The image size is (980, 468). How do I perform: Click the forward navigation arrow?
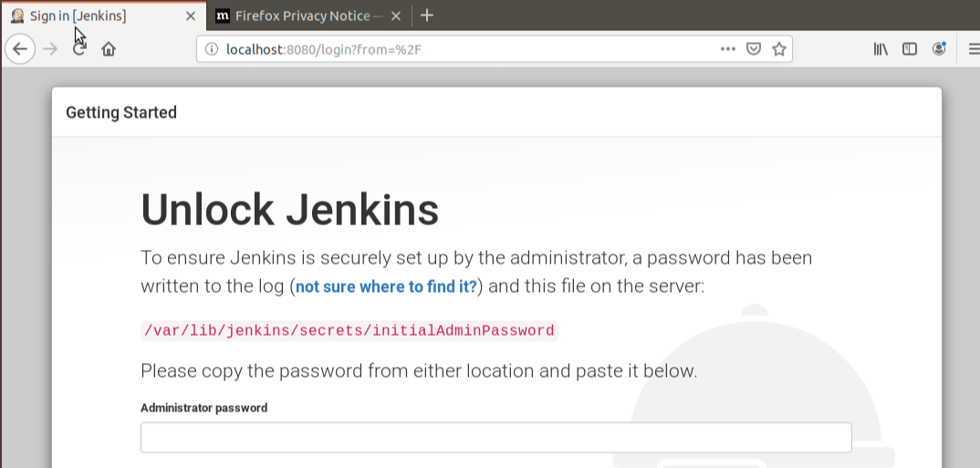click(50, 48)
